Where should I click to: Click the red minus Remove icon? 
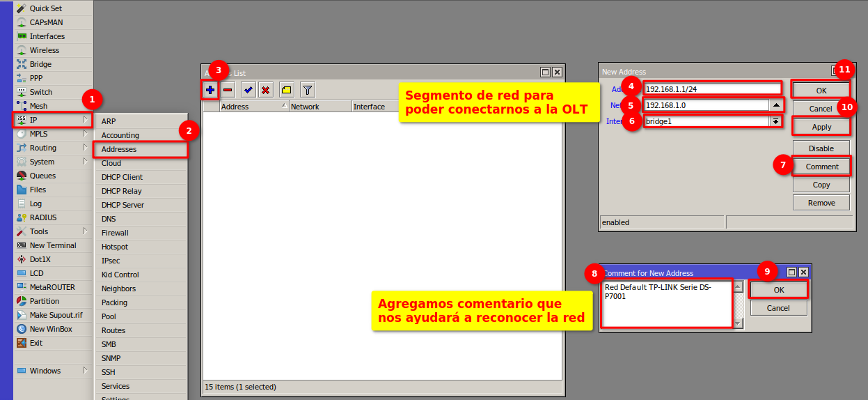(x=228, y=90)
